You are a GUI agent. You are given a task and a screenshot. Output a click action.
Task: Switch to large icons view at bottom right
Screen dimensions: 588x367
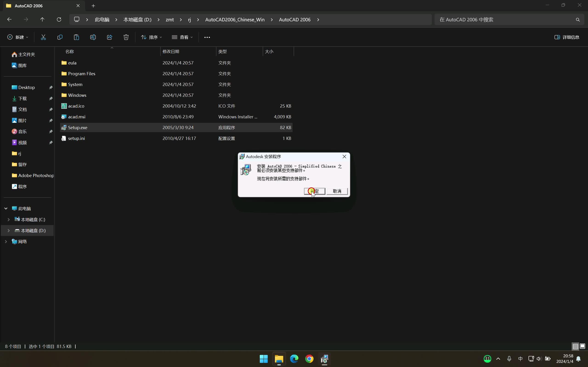[x=582, y=346]
